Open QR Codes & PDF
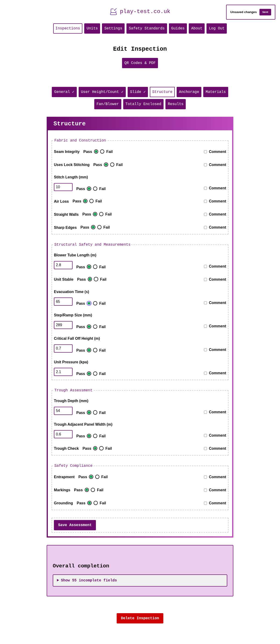The image size is (280, 644). tap(140, 63)
